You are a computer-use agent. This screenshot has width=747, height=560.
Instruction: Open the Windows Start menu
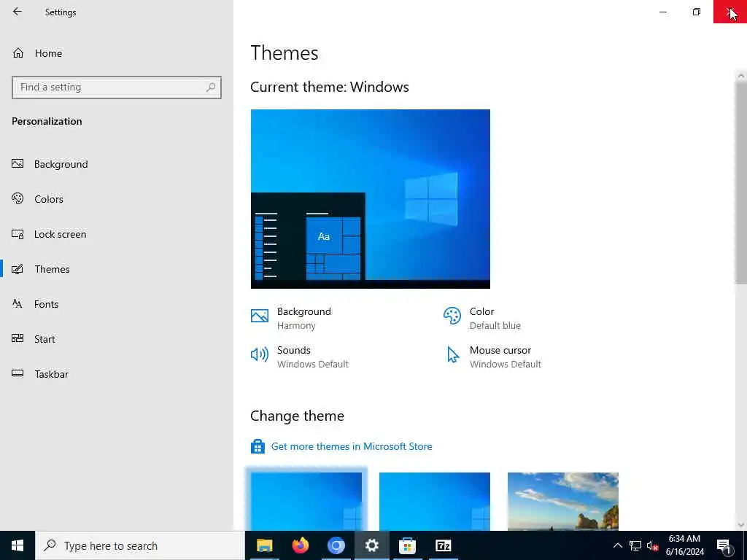[x=18, y=545]
